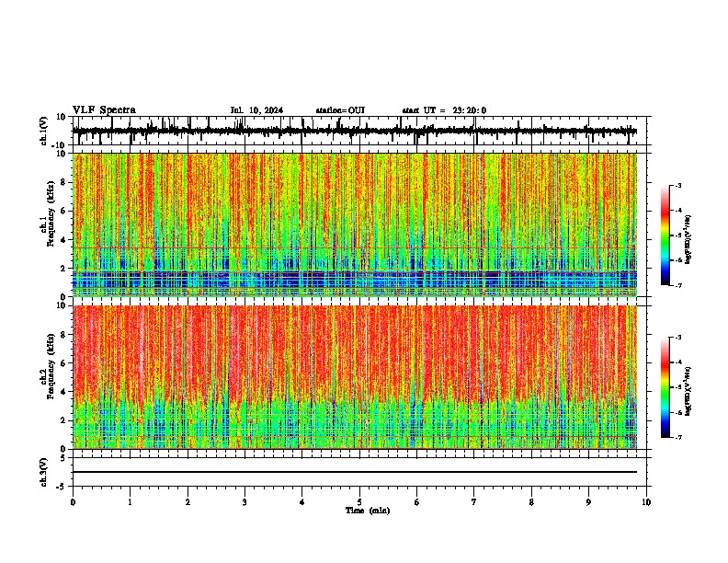Image resolution: width=728 pixels, height=563 pixels.
Task: Click time axis tick label "5"
Action: (x=359, y=502)
